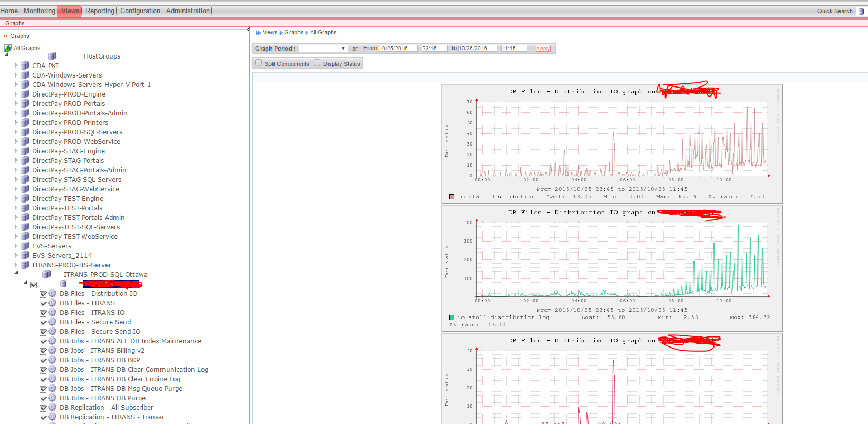Open the Graph Period dropdown
Viewport: 868px width, 424px height.
coord(323,49)
